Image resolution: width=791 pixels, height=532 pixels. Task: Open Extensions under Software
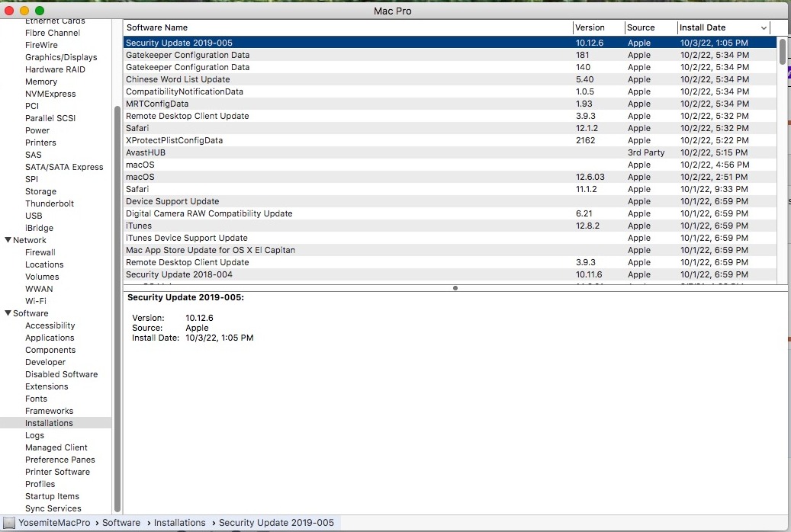click(x=47, y=386)
